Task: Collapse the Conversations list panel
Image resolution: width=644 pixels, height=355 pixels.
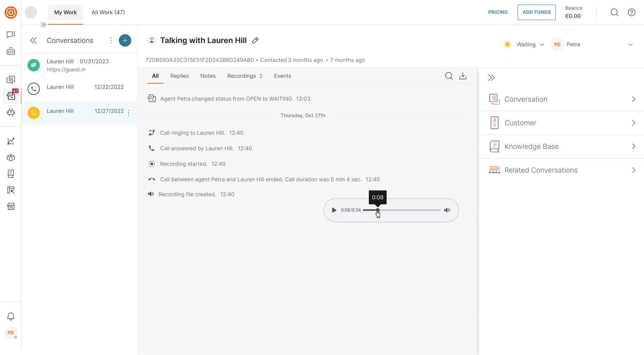Action: (34, 40)
